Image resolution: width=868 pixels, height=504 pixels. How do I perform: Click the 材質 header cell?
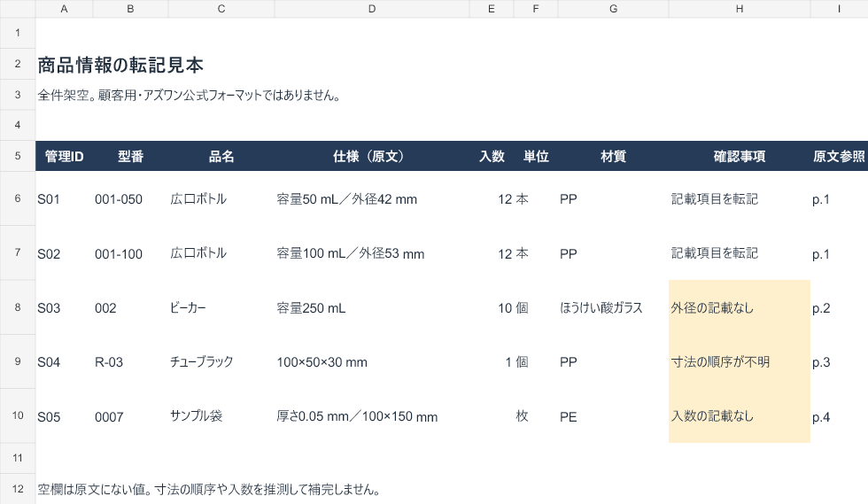(613, 156)
